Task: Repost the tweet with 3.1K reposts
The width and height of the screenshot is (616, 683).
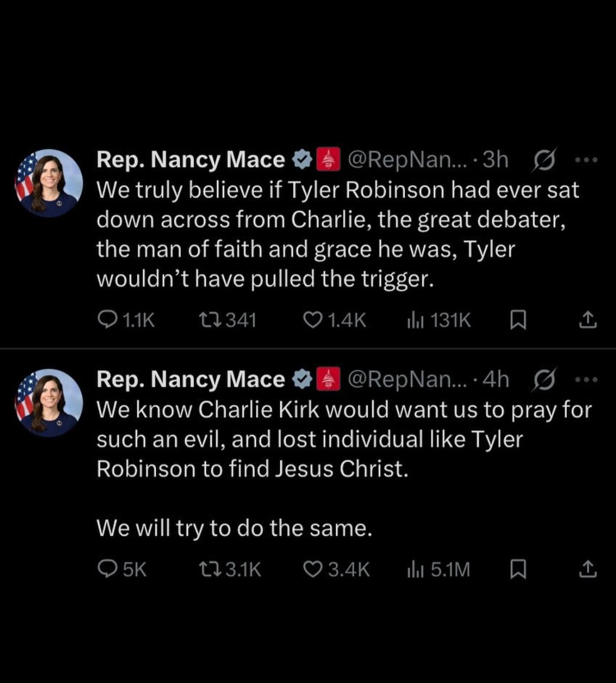Action: pos(230,569)
